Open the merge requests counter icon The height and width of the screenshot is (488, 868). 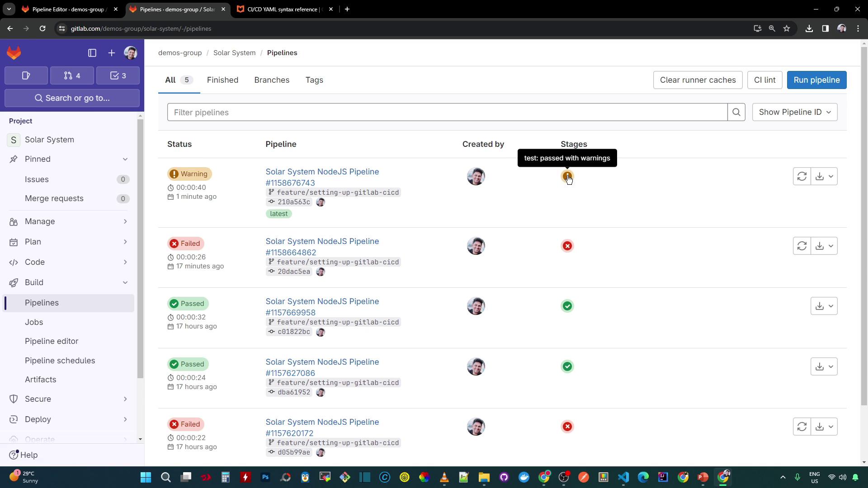tap(72, 75)
